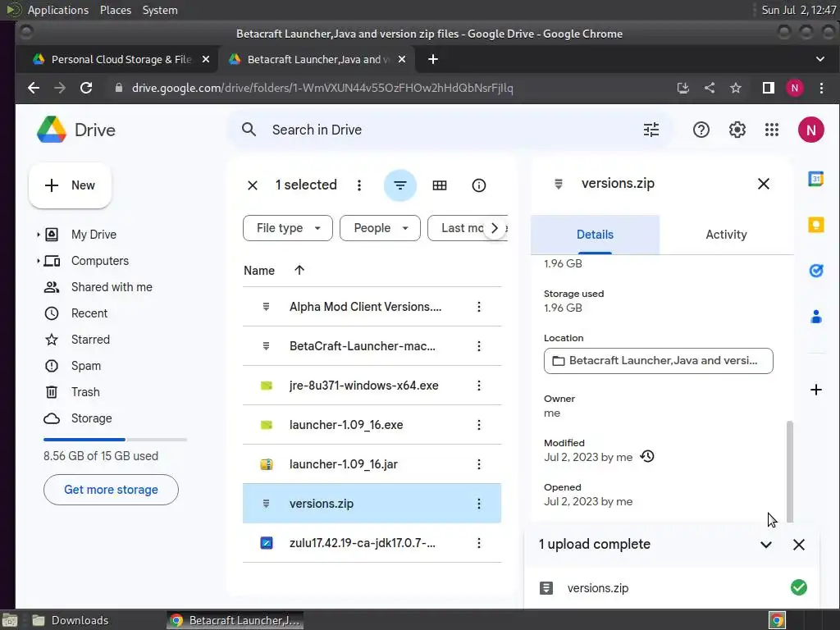840x630 pixels.
Task: Open the People filter dropdown
Action: (x=380, y=228)
